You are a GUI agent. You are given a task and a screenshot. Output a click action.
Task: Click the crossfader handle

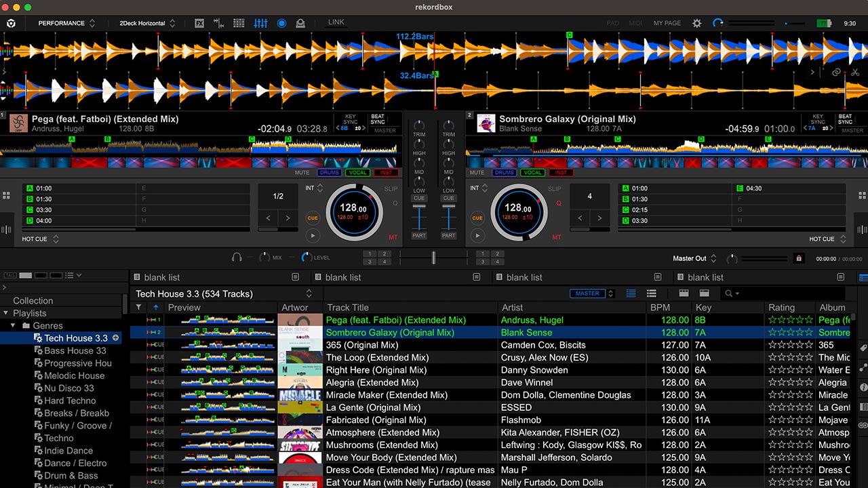click(433, 258)
